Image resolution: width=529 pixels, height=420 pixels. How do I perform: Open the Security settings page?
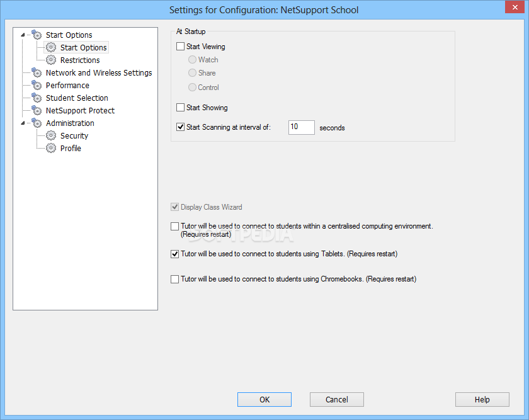point(74,135)
